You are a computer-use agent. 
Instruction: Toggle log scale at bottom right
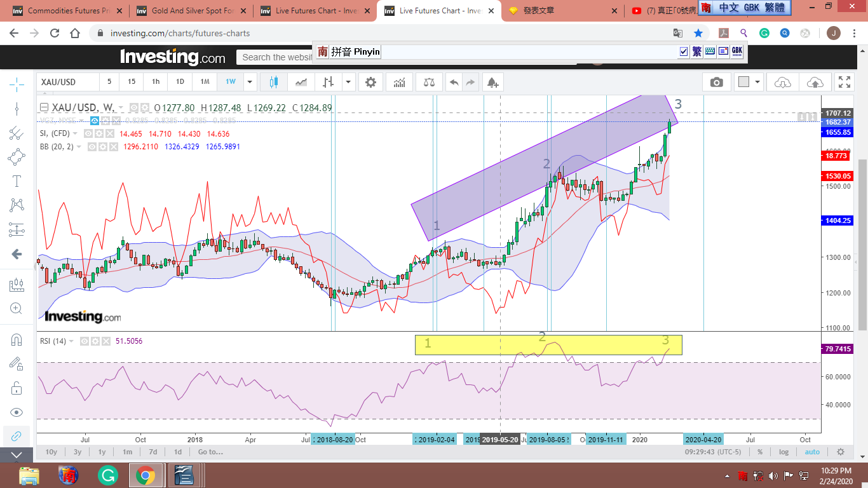pos(783,452)
